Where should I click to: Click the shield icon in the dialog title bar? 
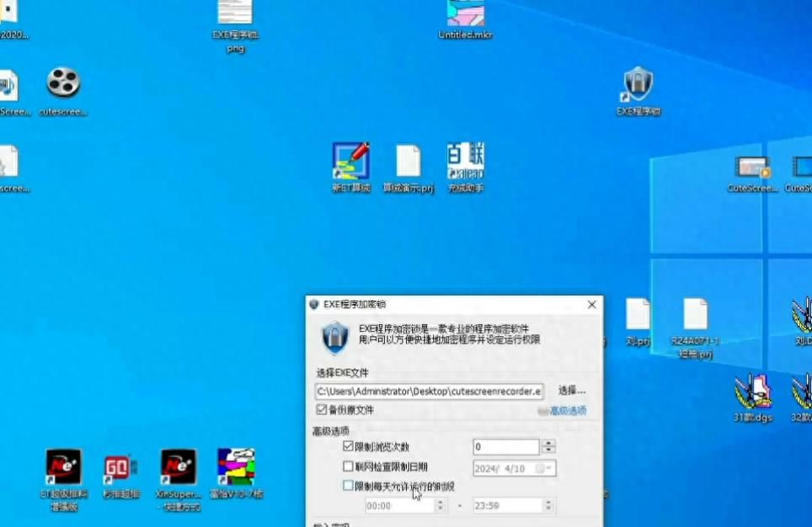314,304
